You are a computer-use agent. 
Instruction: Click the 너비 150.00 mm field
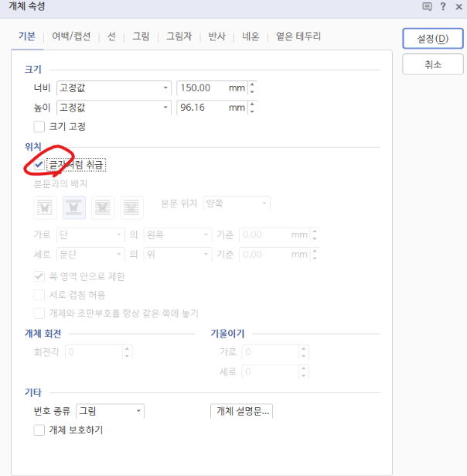(213, 88)
